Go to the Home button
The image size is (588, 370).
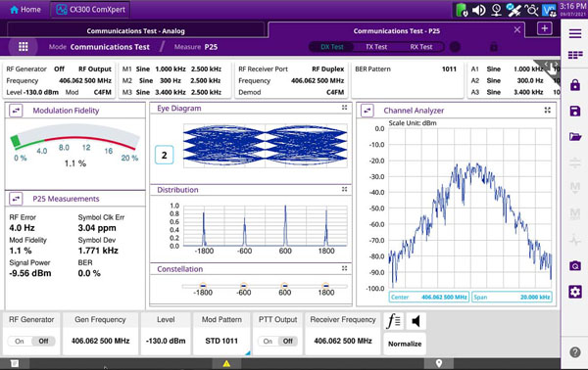point(25,10)
